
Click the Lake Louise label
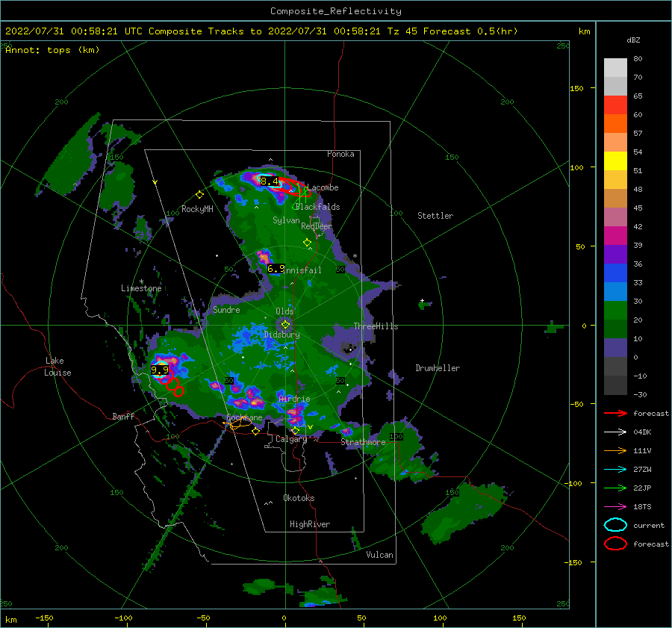[x=57, y=367]
